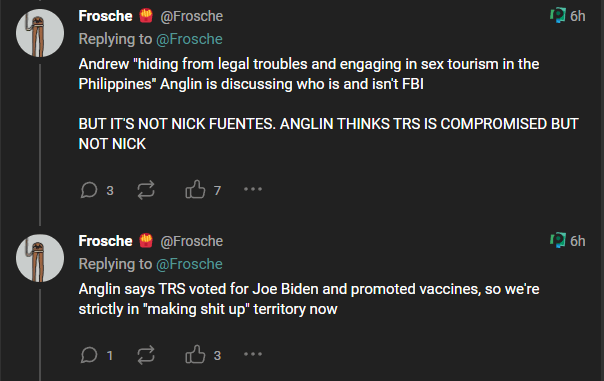Repost the 'making shit up' territory post
Image resolution: width=604 pixels, height=381 pixels.
tap(146, 354)
